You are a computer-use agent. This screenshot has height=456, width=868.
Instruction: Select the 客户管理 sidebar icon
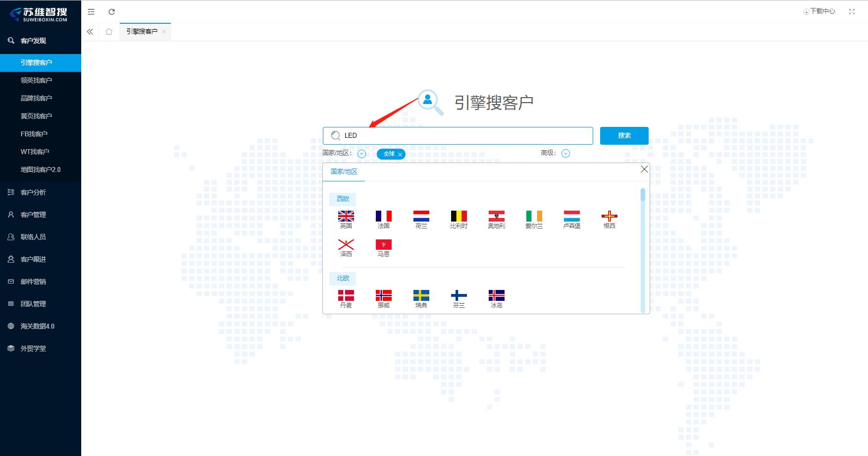tap(11, 215)
